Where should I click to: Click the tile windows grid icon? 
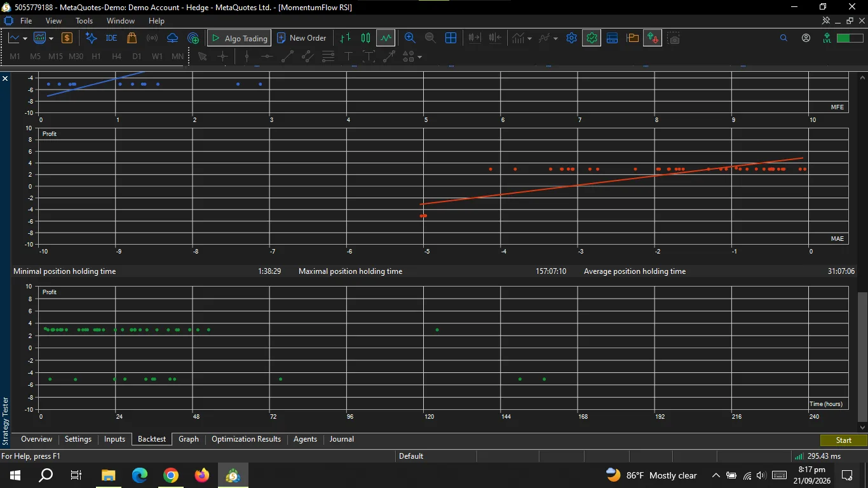[451, 38]
